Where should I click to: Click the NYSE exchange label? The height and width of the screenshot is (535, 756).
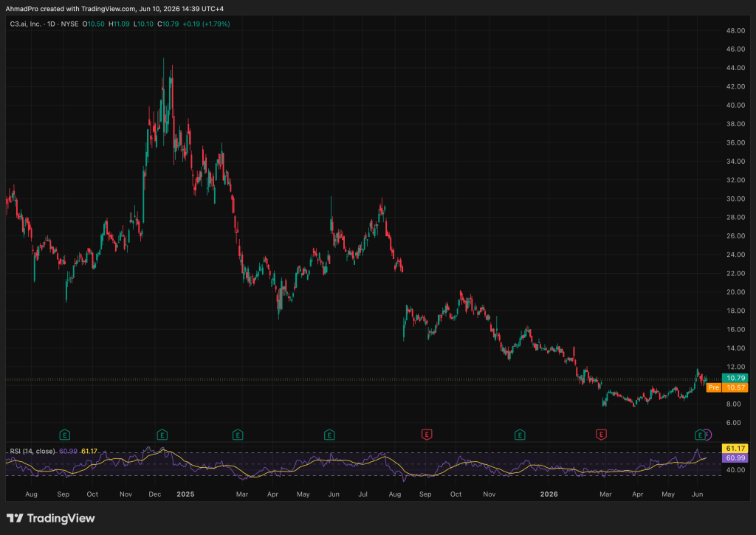tap(69, 24)
